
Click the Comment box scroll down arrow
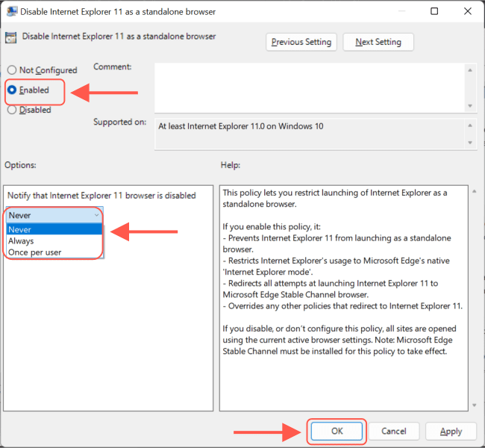[x=470, y=105]
